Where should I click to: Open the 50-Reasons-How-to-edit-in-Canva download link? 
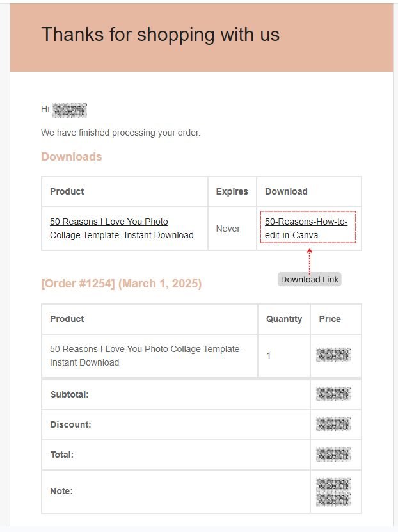(x=306, y=228)
